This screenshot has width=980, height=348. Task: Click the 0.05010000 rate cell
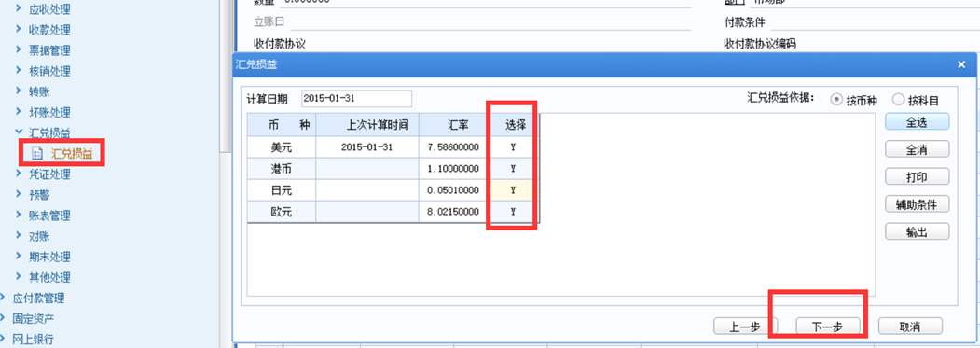(x=454, y=190)
